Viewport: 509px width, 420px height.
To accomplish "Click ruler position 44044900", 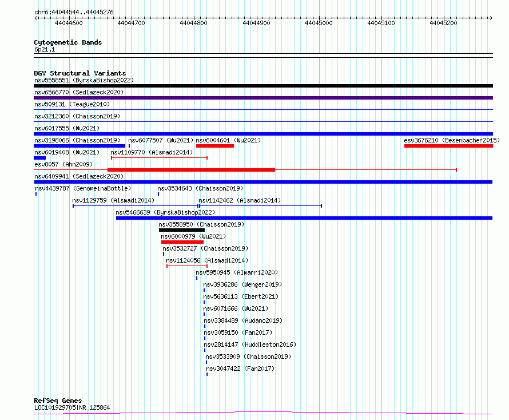I will (x=256, y=23).
